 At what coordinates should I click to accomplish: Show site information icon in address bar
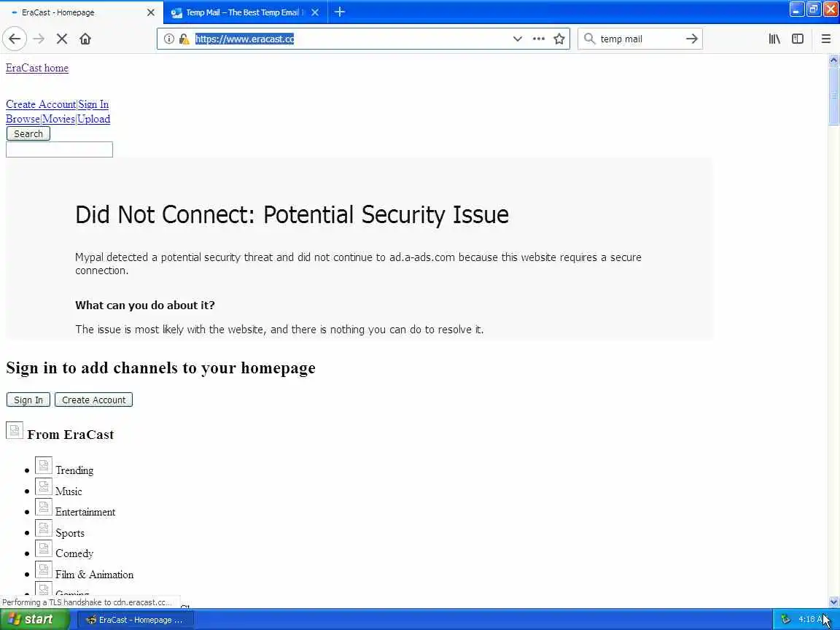click(168, 39)
